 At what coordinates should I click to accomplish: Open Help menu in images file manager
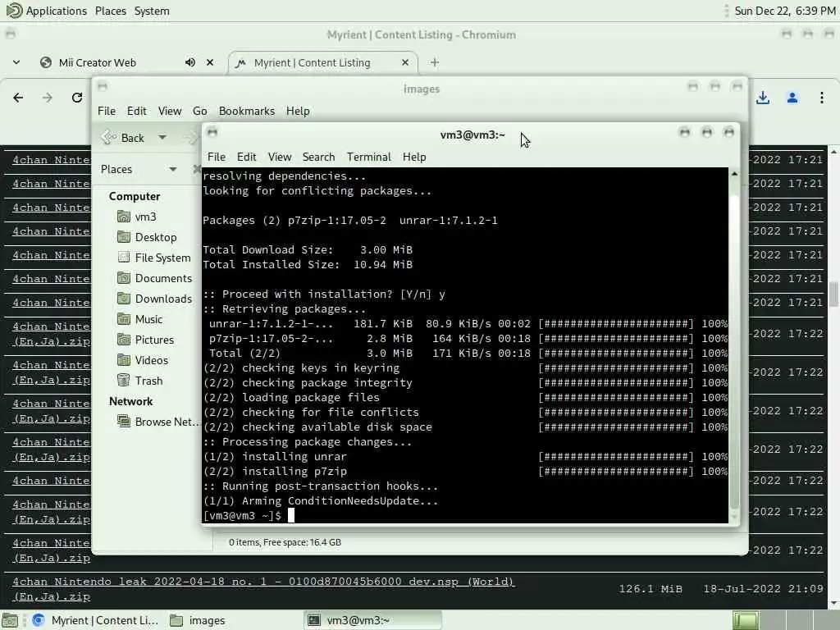click(x=298, y=111)
